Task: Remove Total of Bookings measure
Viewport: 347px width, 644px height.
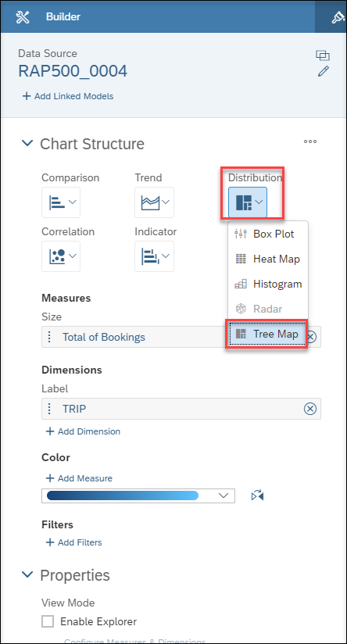Action: (312, 337)
